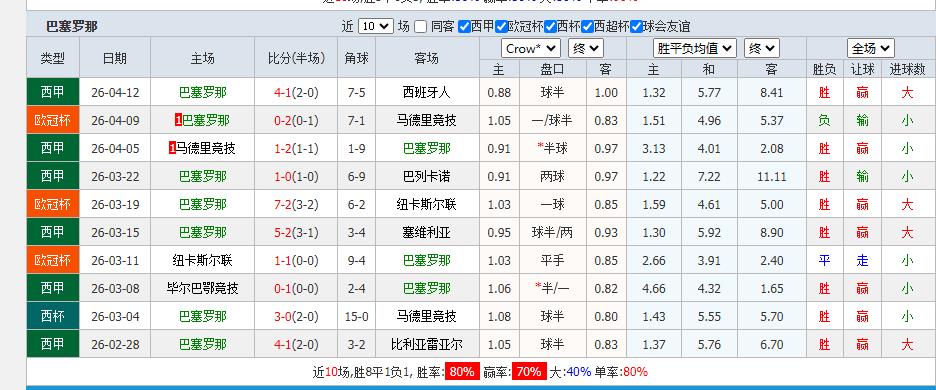Select the 平手 handicap cell
Viewport: 936px width, 390px height.
552,260
